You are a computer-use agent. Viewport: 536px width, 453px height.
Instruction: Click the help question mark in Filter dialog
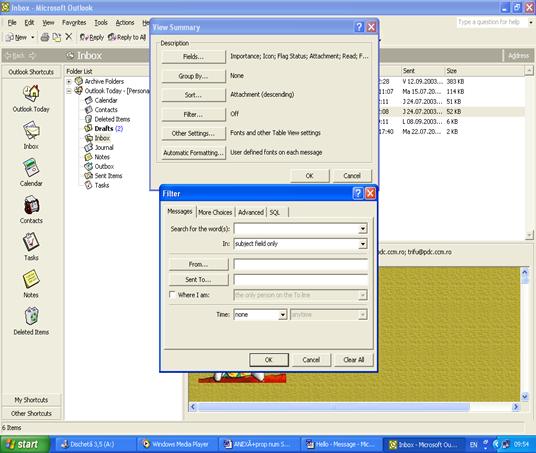coord(358,194)
